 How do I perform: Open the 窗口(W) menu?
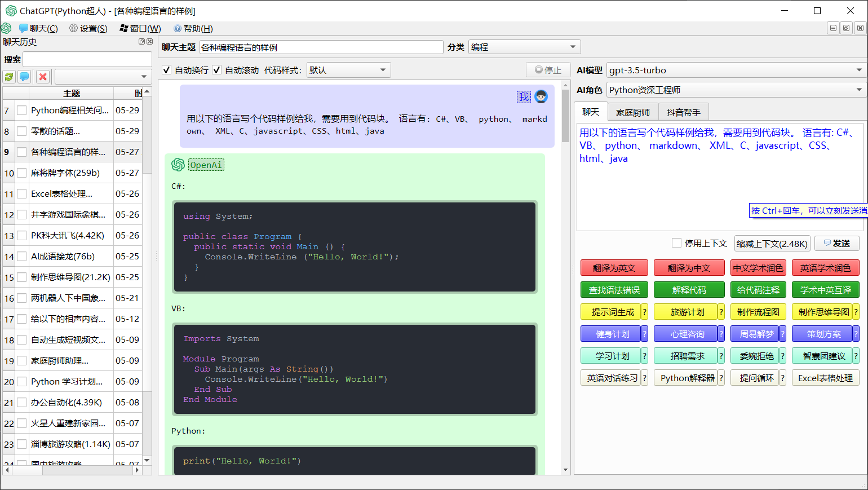point(140,28)
